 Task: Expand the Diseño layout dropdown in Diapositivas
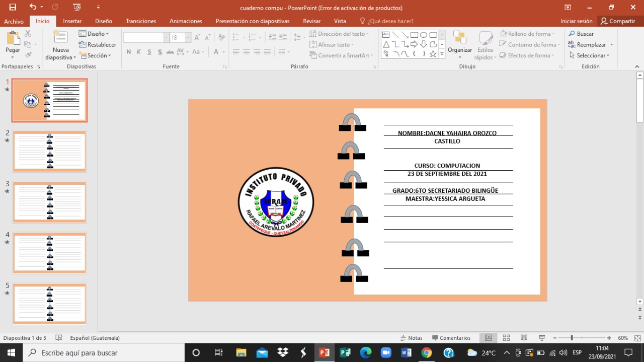pyautogui.click(x=94, y=34)
